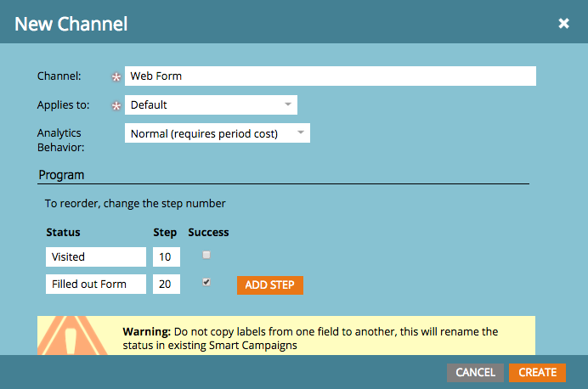
Task: Click the CANCEL button
Action: (475, 373)
